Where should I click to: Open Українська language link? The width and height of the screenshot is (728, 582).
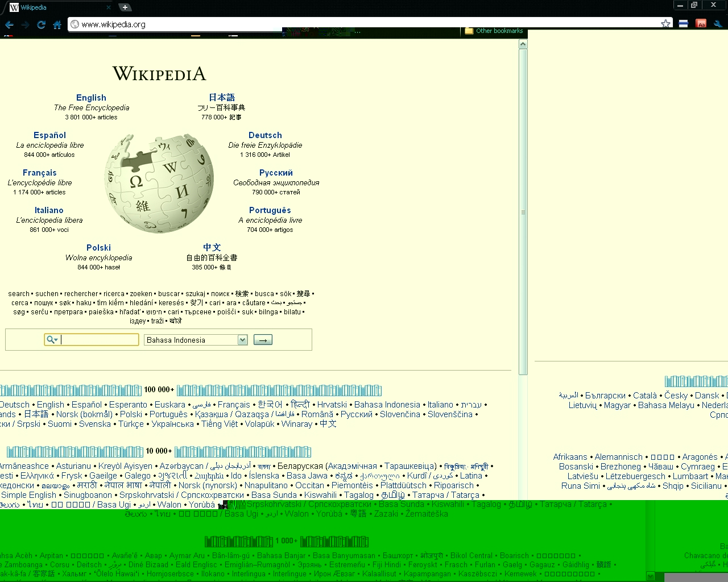[x=172, y=424]
